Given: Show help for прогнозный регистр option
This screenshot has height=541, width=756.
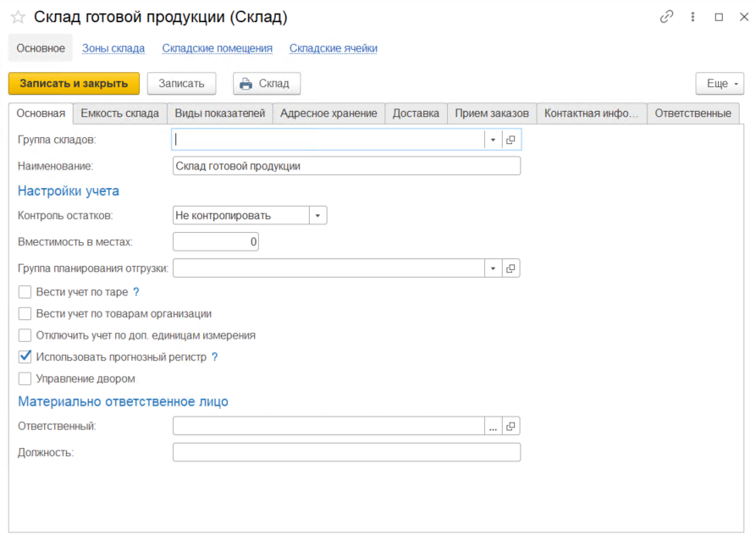Looking at the screenshot, I should pos(215,357).
